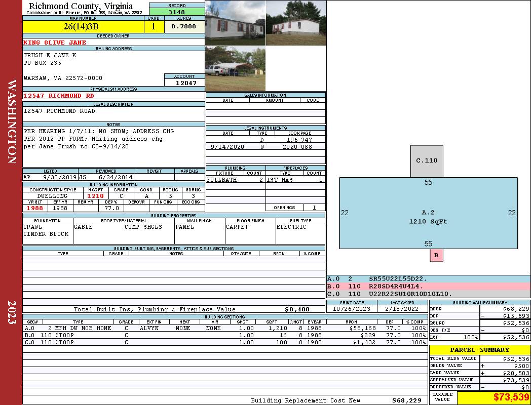The image size is (532, 405).
Task: Click the card value 1
Action: pyautogui.click(x=154, y=26)
